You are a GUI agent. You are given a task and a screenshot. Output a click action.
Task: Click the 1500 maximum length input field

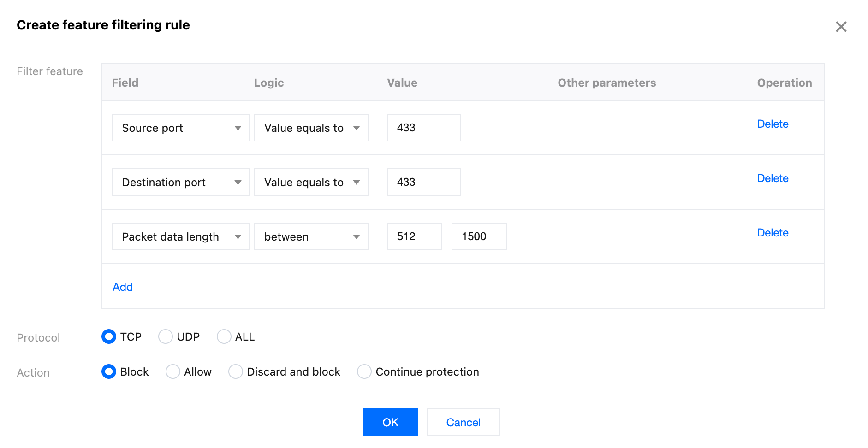pyautogui.click(x=479, y=236)
